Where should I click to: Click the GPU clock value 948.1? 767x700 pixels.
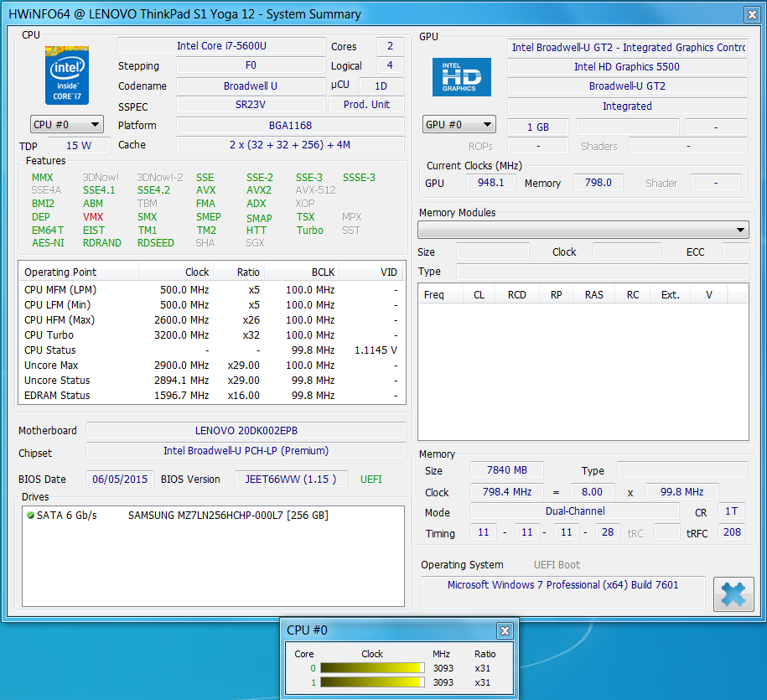[x=490, y=183]
